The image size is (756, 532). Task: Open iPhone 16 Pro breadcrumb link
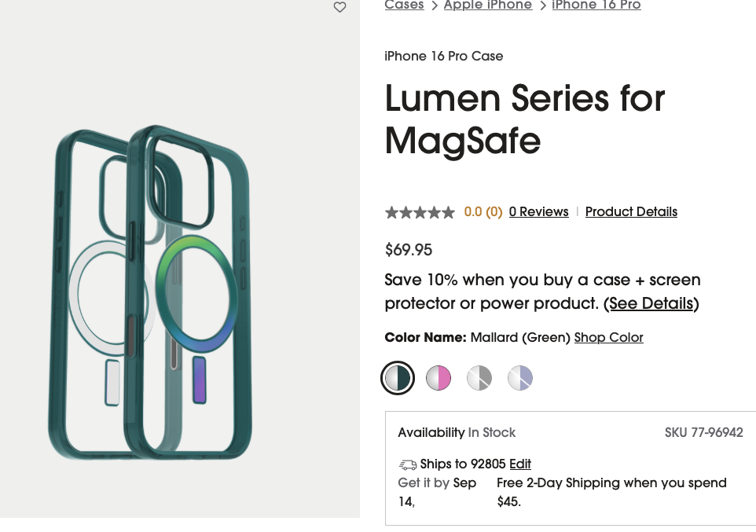596,6
